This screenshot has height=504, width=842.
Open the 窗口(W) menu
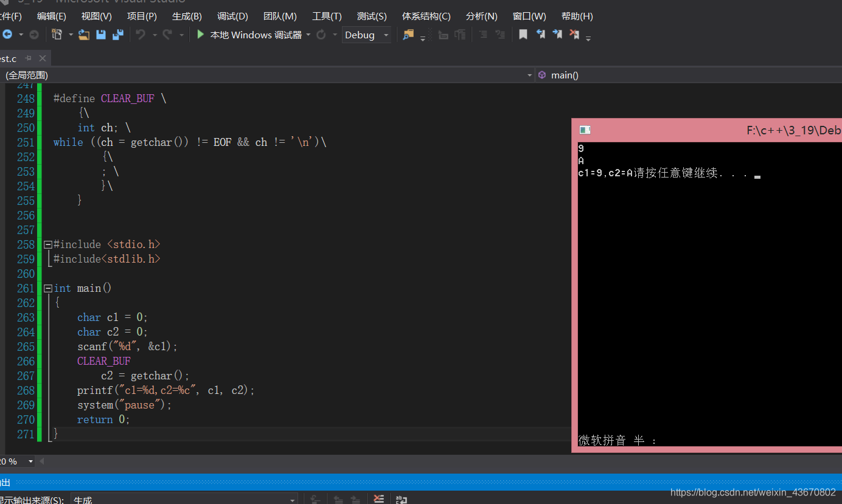pyautogui.click(x=529, y=16)
